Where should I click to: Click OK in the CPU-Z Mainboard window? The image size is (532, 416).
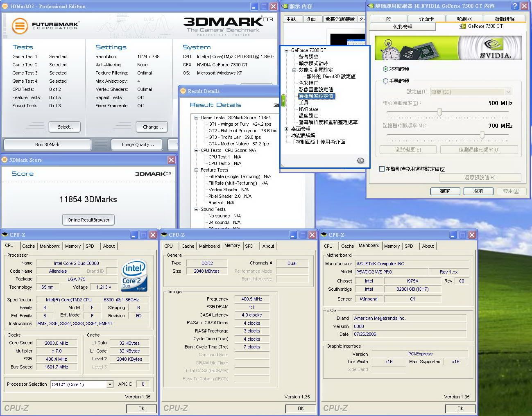(460, 408)
